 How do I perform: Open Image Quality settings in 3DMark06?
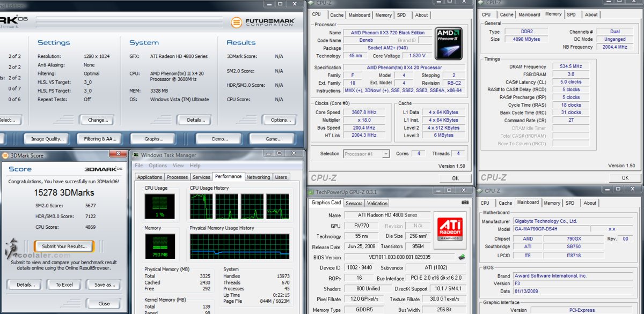tap(47, 139)
